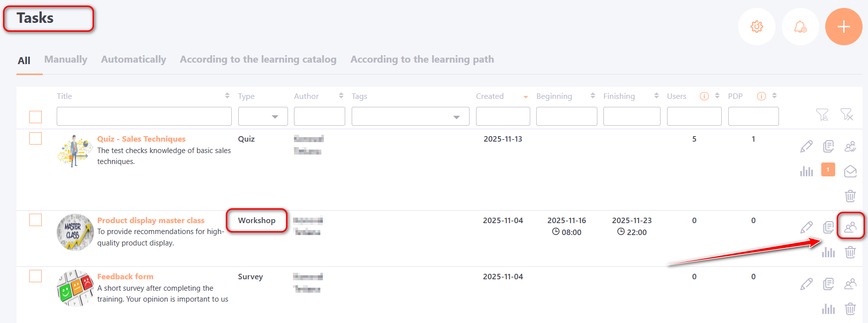Open envelope icon in Quiz row
Viewport: 868px width, 323px height.
pyautogui.click(x=850, y=171)
